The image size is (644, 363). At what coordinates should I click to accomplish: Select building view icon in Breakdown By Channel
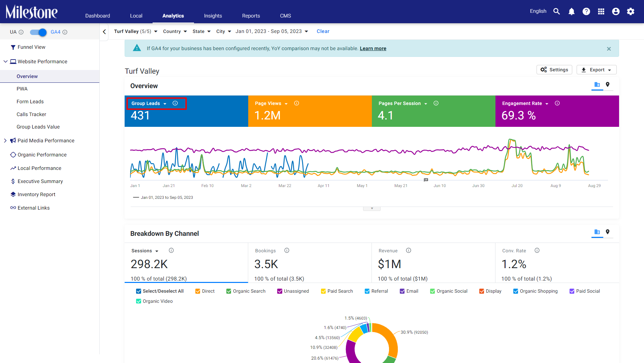(597, 232)
